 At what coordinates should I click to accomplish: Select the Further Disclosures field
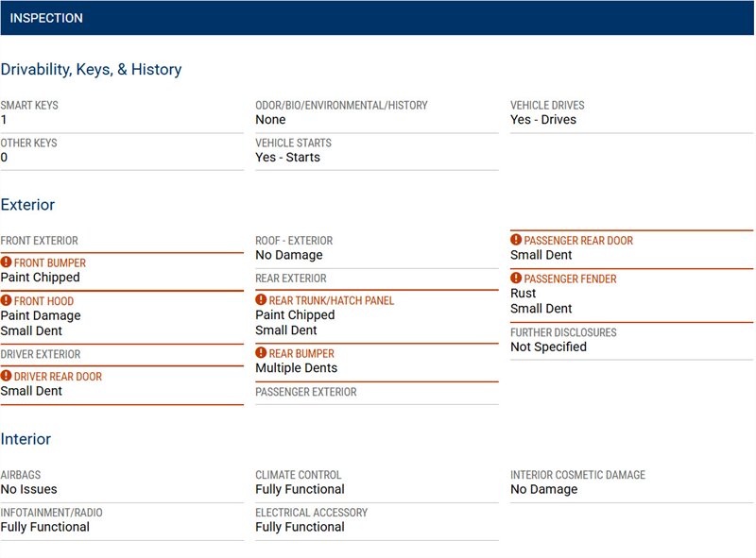[631, 340]
